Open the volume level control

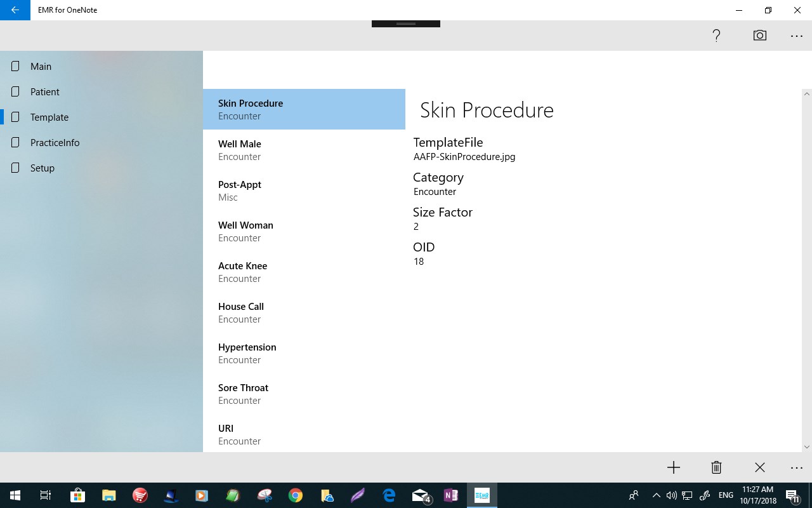coord(671,495)
